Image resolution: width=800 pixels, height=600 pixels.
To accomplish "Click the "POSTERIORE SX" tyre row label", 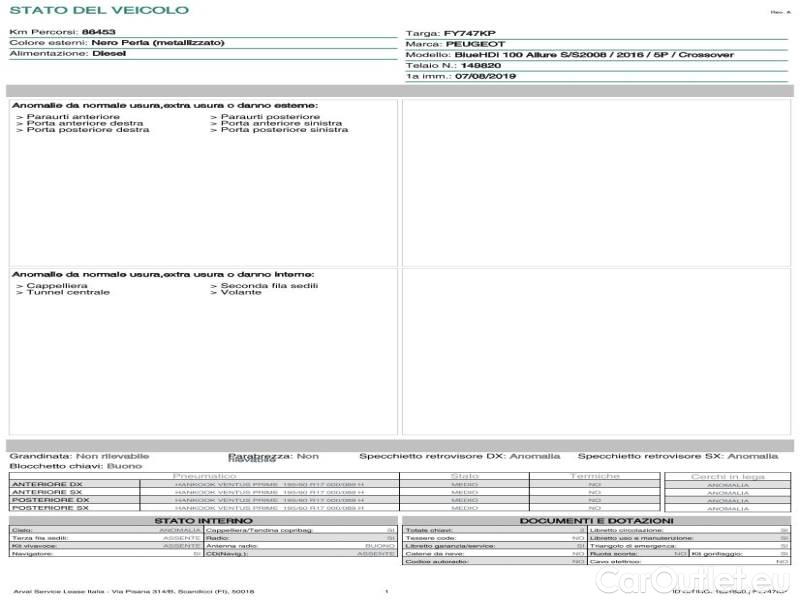I will point(51,508).
